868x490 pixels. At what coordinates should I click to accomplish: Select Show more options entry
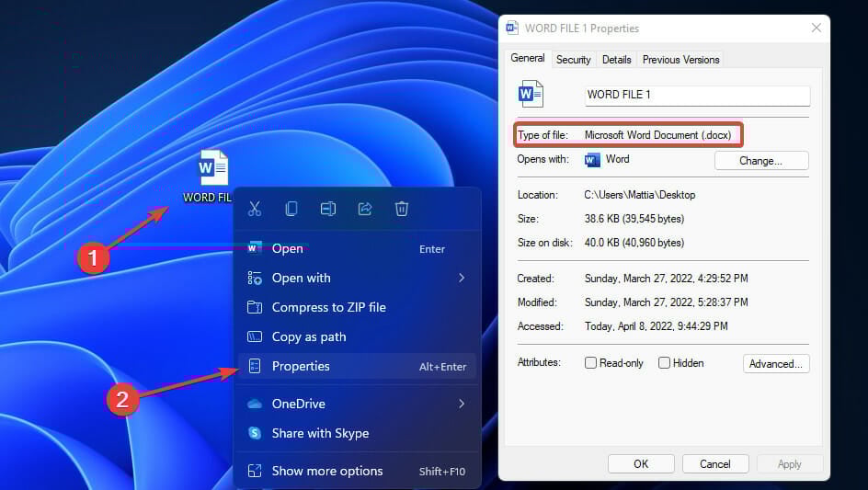pyautogui.click(x=357, y=471)
